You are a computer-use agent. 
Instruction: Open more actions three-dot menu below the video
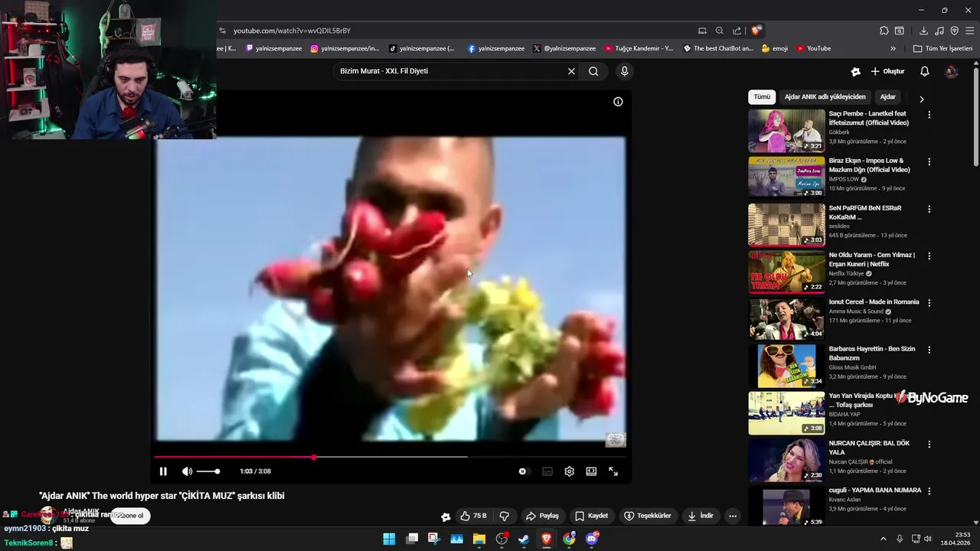tap(733, 516)
